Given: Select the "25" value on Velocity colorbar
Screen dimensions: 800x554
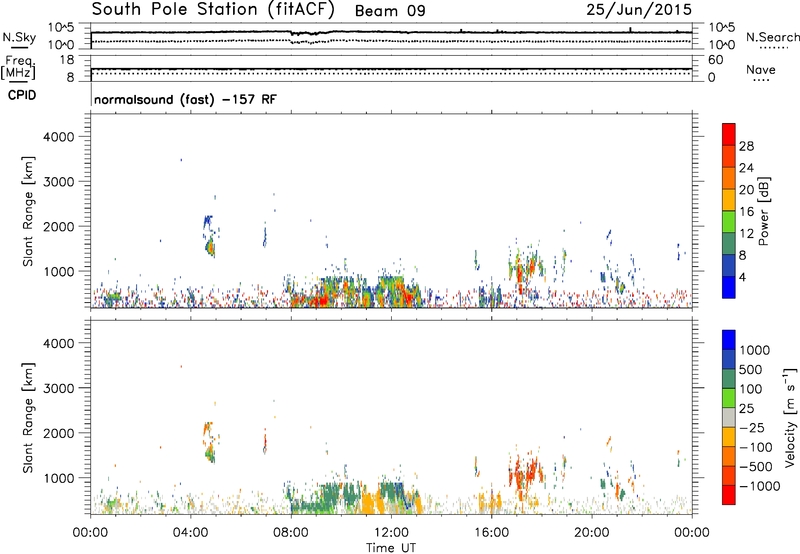Looking at the screenshot, I should pyautogui.click(x=747, y=408).
